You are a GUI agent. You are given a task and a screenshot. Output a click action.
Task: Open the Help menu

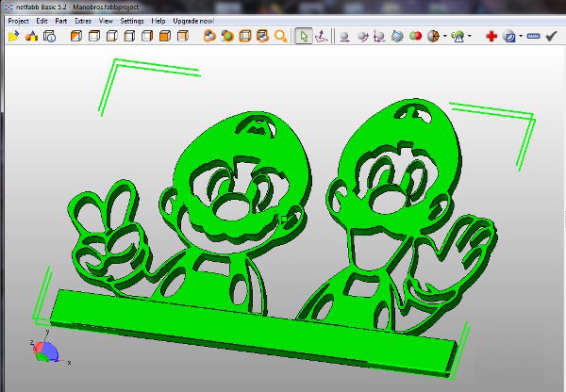(158, 21)
